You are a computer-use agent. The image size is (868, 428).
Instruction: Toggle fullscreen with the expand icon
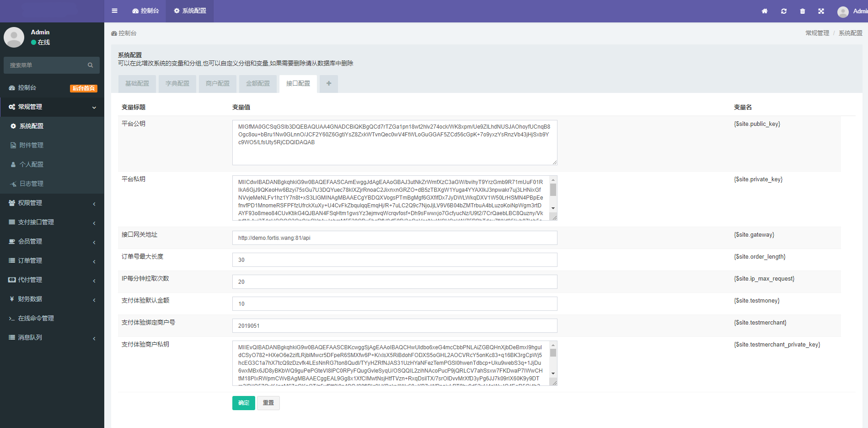click(821, 11)
